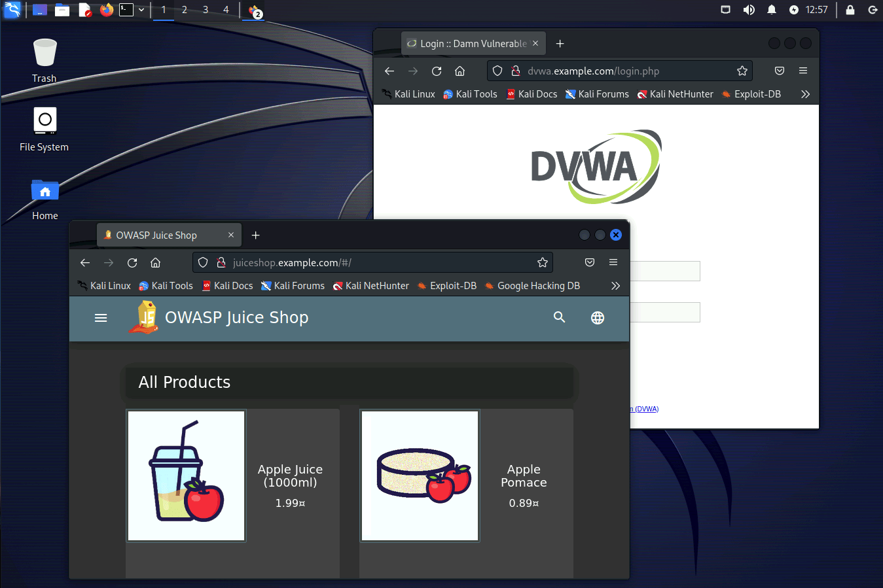Reload the Juice Shop page

(x=132, y=262)
